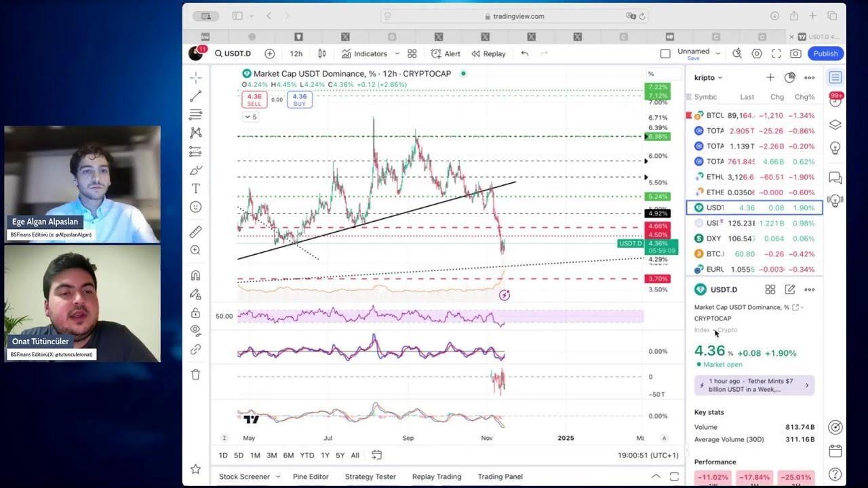The width and height of the screenshot is (868, 488).
Task: Open the emoji icons tool
Action: click(195, 207)
